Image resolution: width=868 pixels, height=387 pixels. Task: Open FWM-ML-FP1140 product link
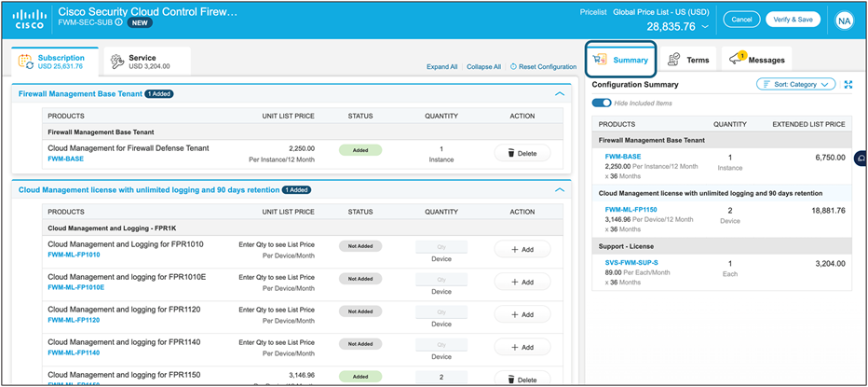coord(74,352)
